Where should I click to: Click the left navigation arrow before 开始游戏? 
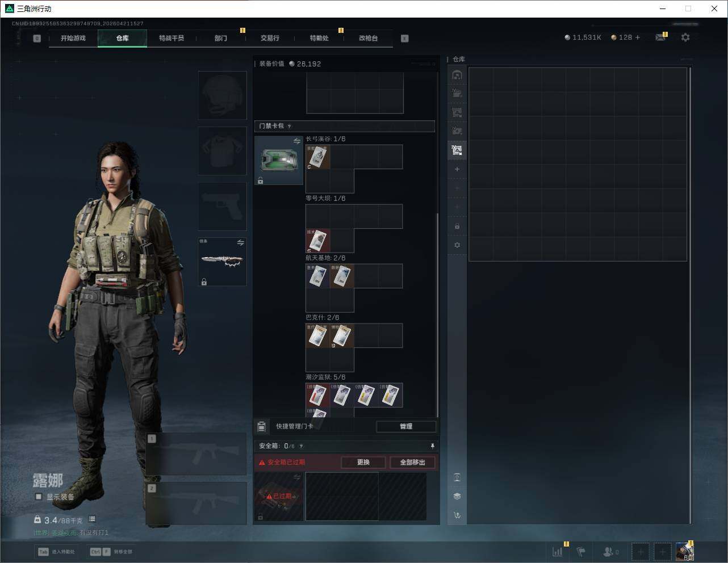(x=37, y=39)
